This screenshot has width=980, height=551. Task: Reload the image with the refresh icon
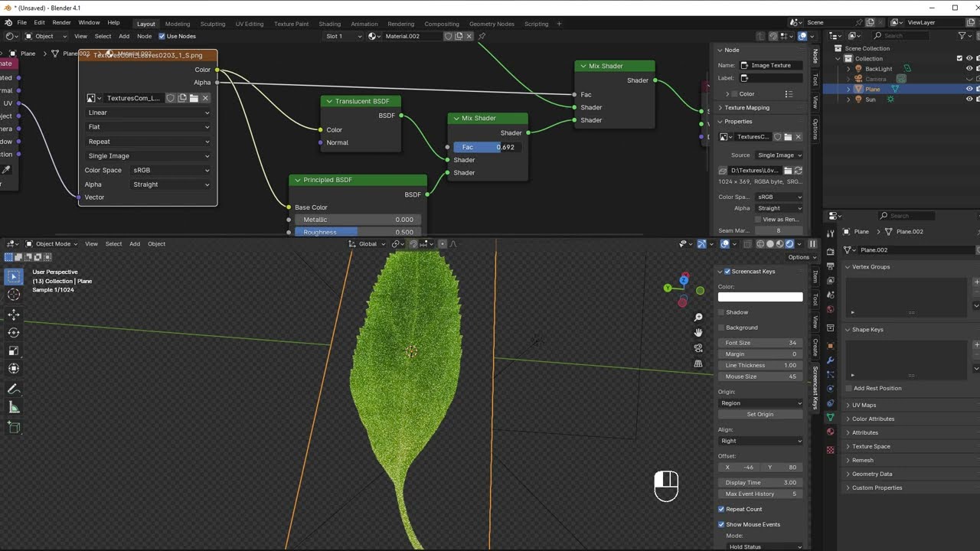[798, 171]
